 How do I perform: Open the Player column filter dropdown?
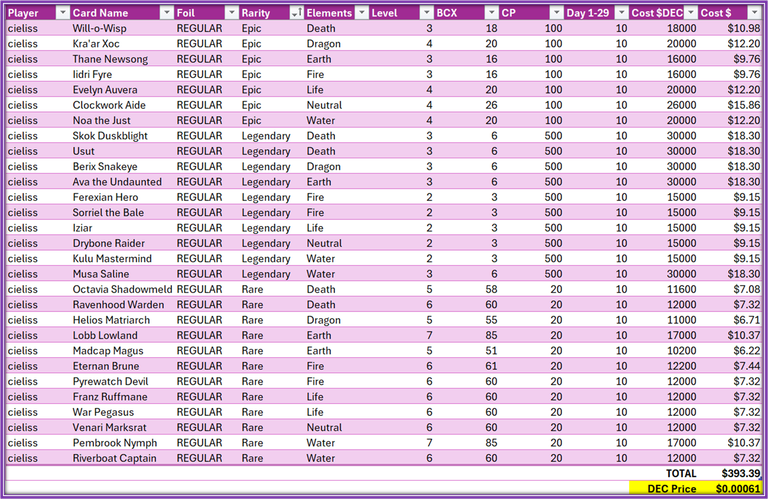pos(63,13)
